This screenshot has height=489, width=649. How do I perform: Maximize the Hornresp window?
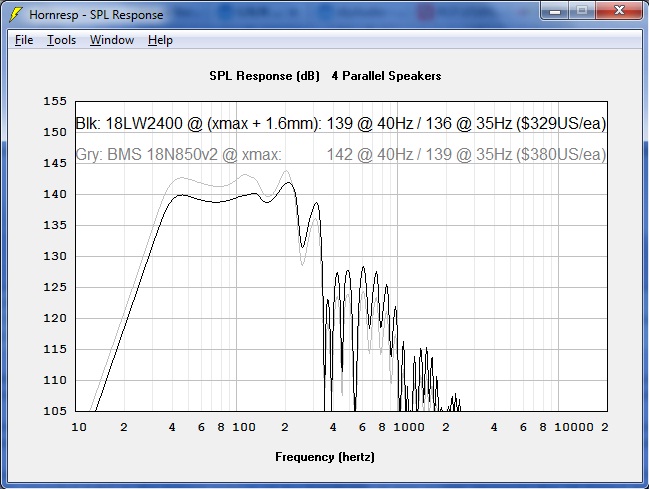(x=582, y=11)
